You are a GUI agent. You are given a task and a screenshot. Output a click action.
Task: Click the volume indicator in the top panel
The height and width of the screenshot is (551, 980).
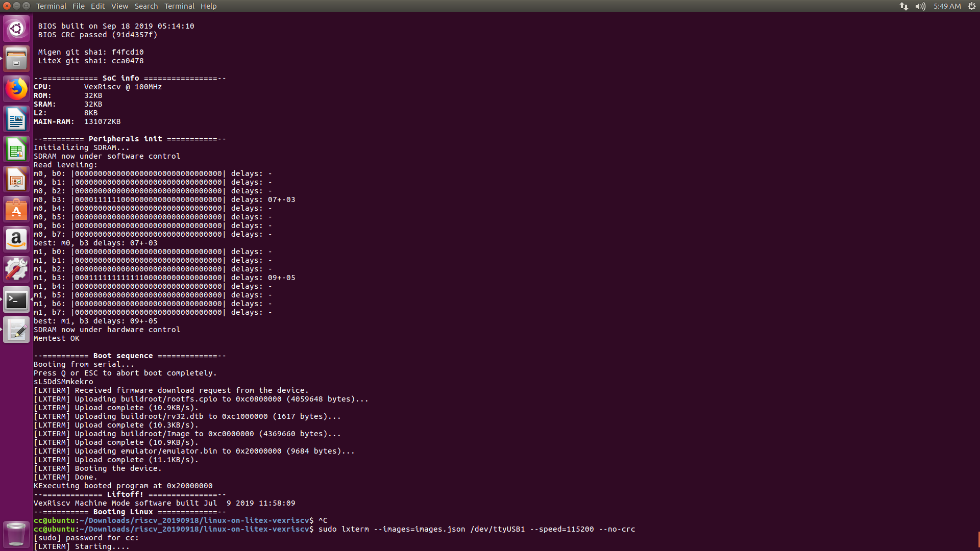[920, 6]
